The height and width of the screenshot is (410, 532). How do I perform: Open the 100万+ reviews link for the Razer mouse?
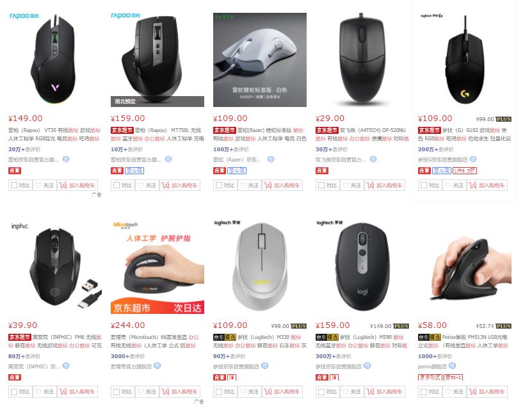(x=230, y=149)
